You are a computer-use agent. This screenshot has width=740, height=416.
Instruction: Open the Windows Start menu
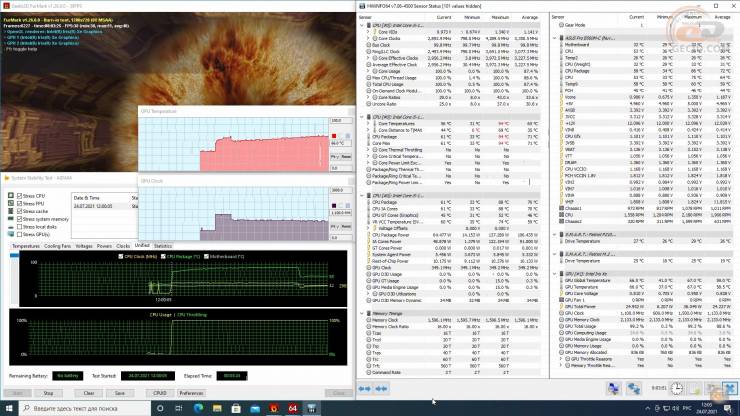click(x=9, y=408)
